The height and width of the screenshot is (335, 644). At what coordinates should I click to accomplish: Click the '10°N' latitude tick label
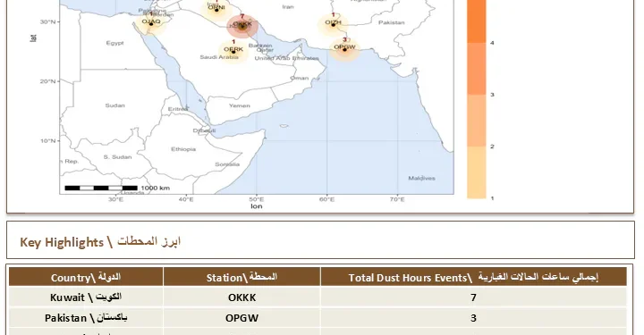(47, 140)
